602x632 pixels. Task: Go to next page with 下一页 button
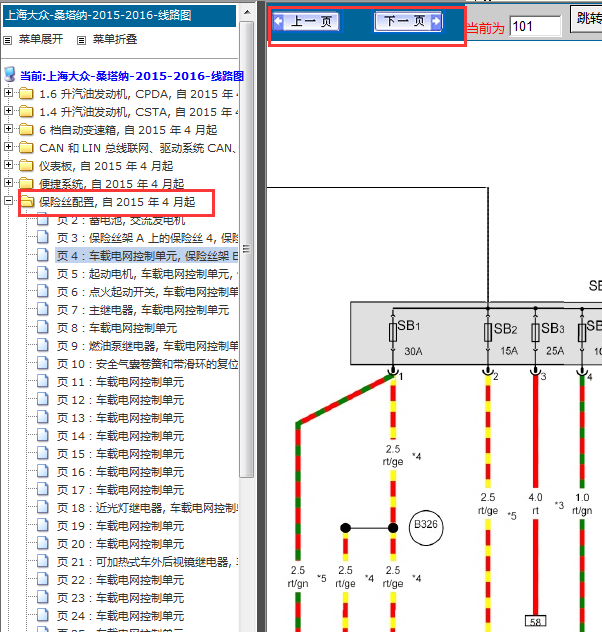pyautogui.click(x=408, y=21)
